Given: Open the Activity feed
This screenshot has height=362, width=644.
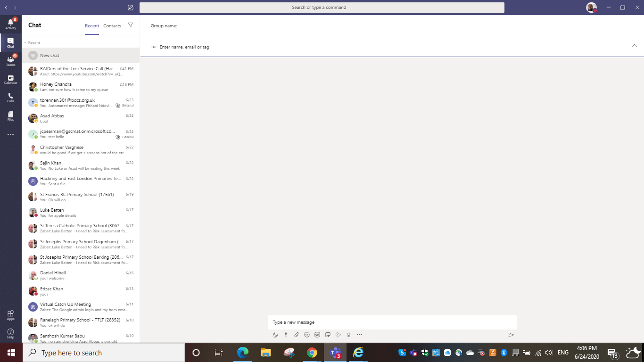Looking at the screenshot, I should tap(10, 22).
